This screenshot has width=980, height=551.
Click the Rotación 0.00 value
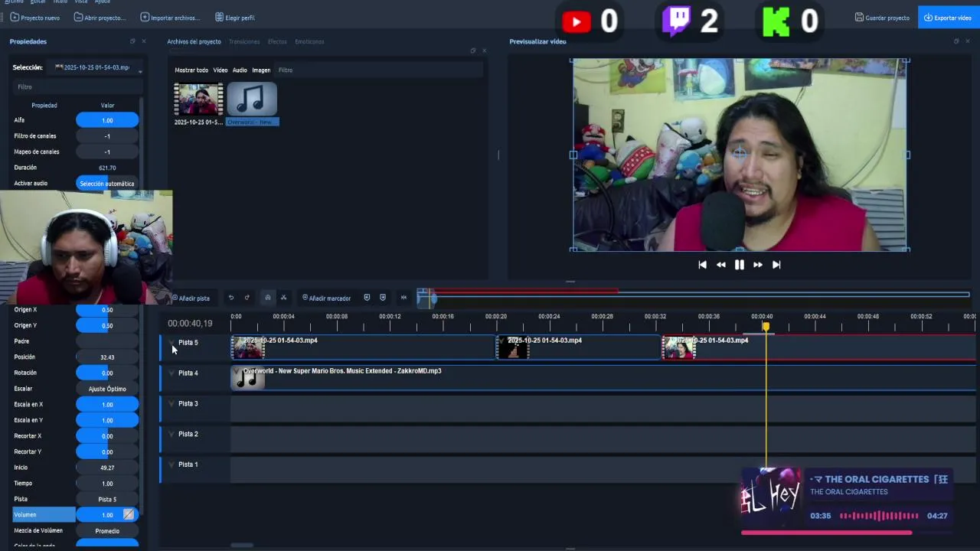point(107,373)
